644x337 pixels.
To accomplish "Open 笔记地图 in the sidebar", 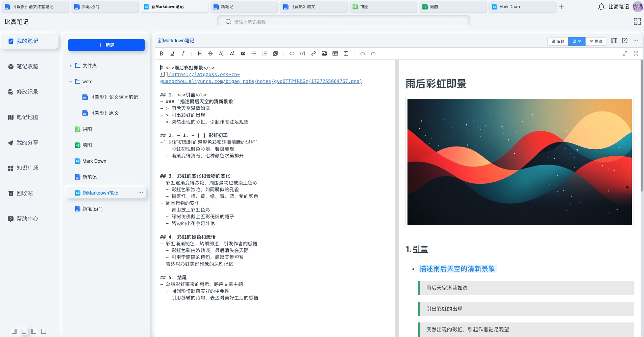I will [23, 117].
